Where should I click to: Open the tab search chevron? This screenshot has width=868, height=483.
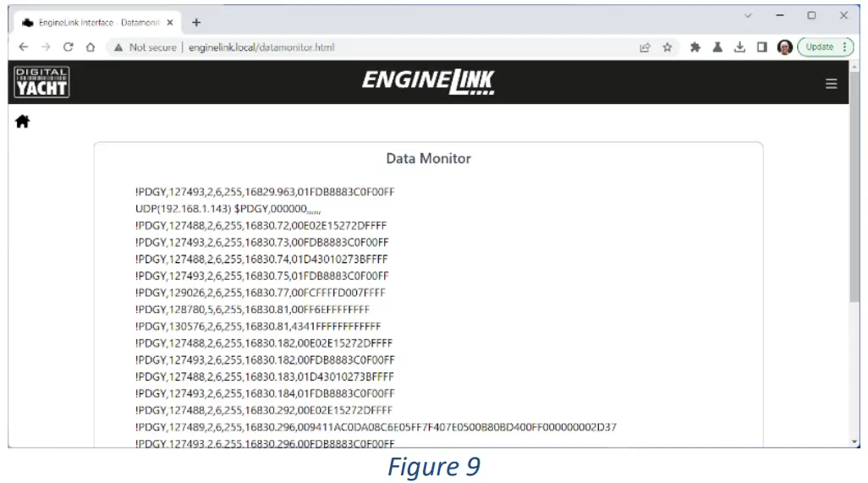coord(748,15)
